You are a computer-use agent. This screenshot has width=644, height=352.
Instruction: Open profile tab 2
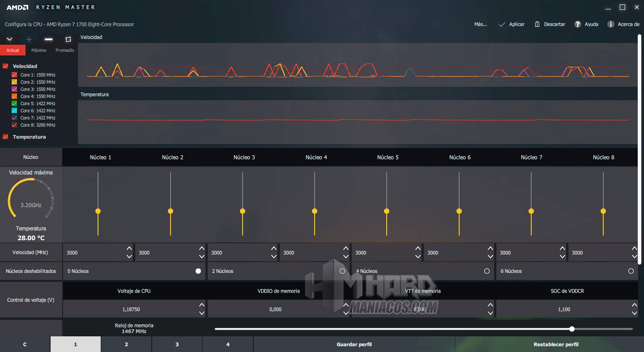(x=127, y=344)
